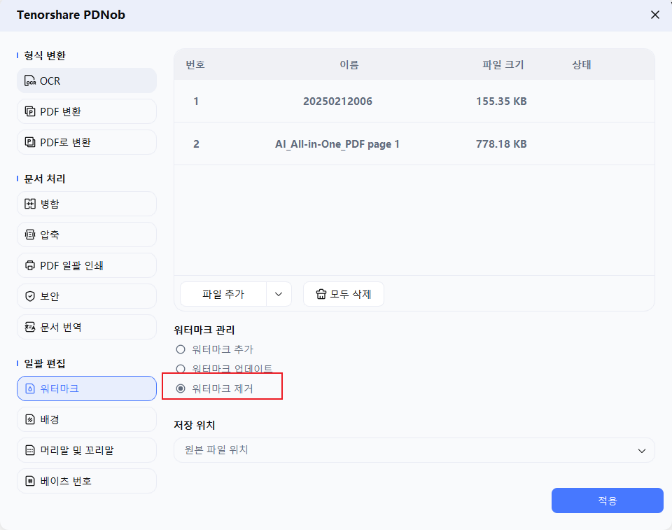
Task: Click the 778.18 KB file size cell
Action: (501, 144)
